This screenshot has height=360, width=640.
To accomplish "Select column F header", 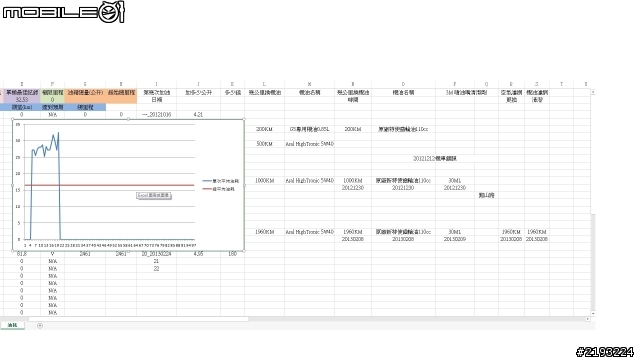I will (x=52, y=84).
